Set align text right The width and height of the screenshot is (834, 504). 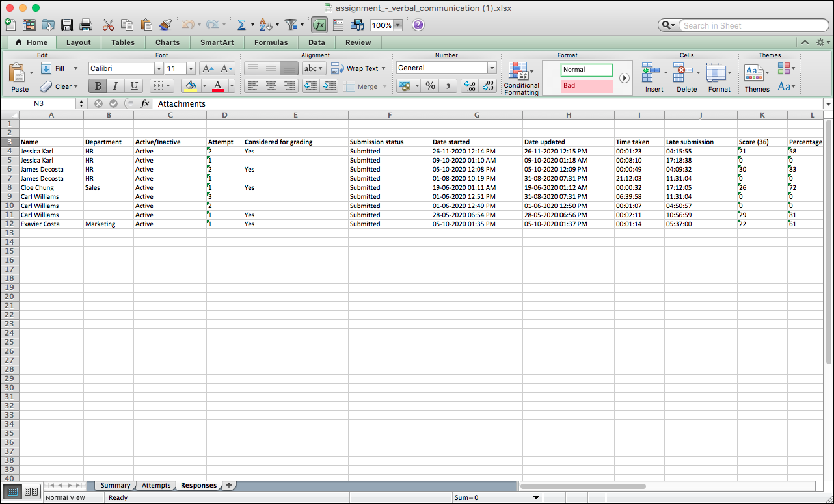(289, 86)
